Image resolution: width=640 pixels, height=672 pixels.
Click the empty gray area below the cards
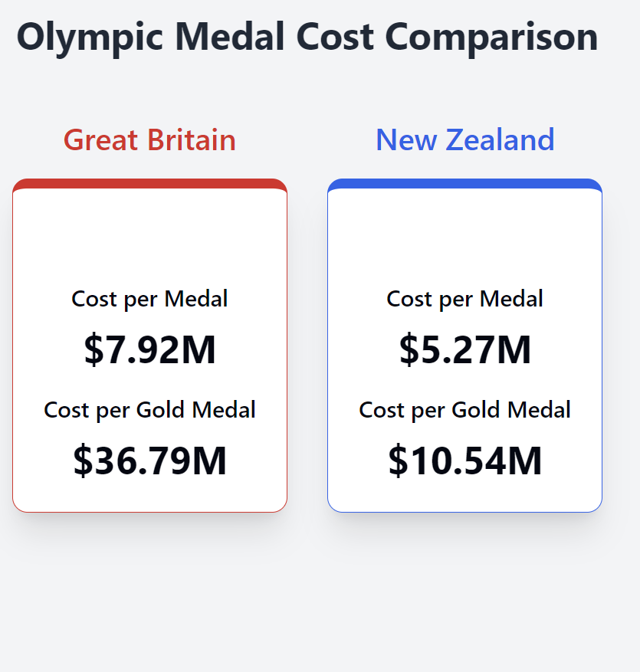pyautogui.click(x=307, y=598)
